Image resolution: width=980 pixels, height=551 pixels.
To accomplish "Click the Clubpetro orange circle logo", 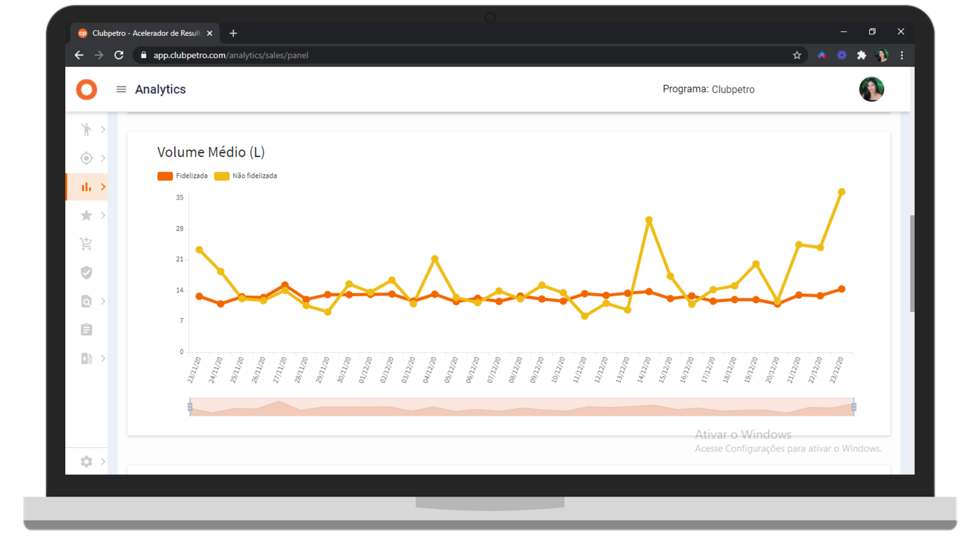I will point(86,89).
